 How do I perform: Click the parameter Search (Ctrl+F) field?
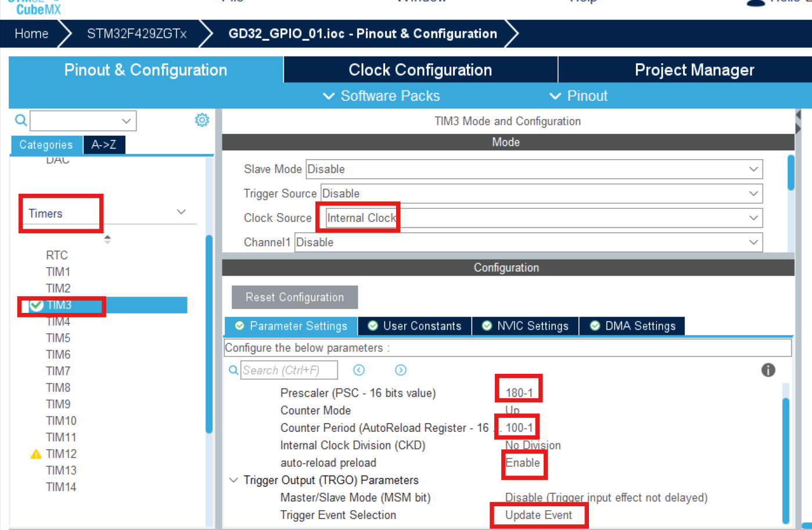(x=289, y=370)
